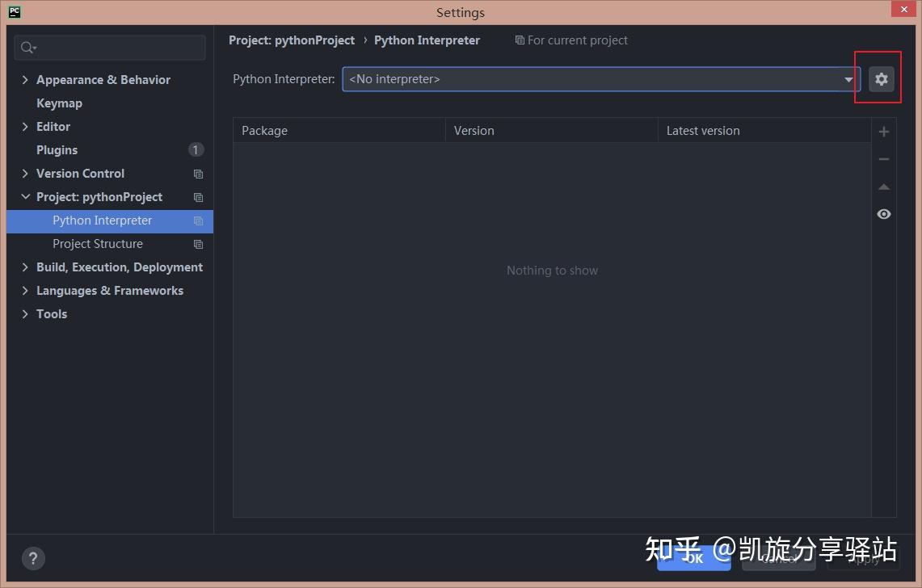
Task: Click the plus icon to install package
Action: (x=883, y=132)
